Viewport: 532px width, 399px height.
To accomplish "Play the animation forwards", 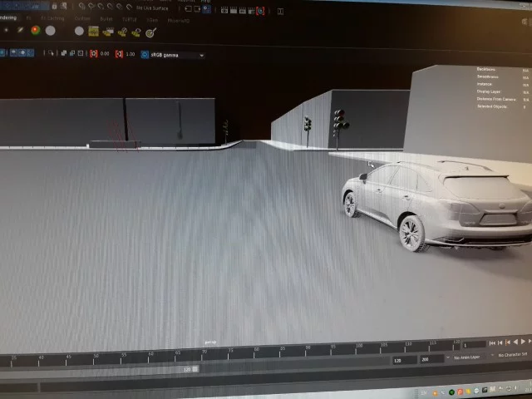I will (x=523, y=342).
